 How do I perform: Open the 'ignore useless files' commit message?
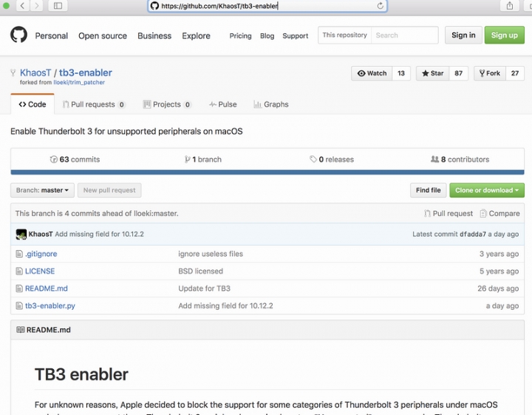click(x=211, y=254)
